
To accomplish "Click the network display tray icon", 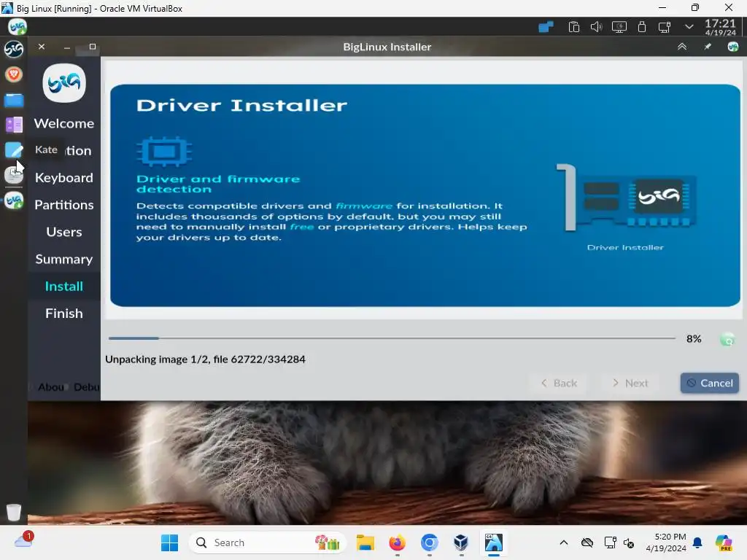I will click(664, 27).
